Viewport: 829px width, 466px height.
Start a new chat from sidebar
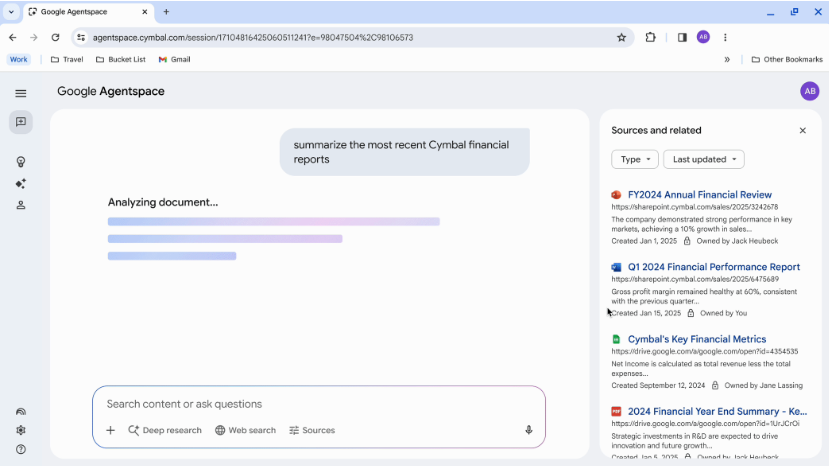[x=21, y=122]
